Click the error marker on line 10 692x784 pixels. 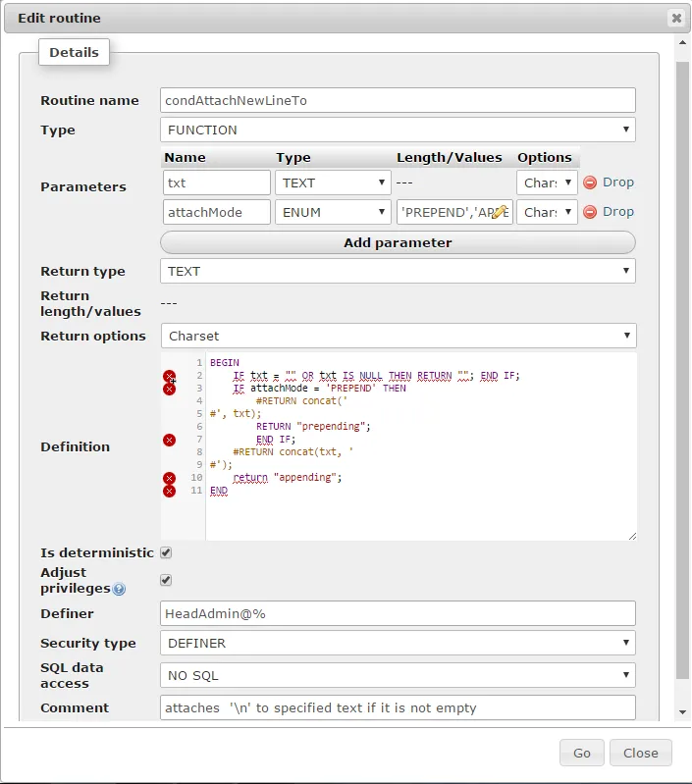coord(169,478)
